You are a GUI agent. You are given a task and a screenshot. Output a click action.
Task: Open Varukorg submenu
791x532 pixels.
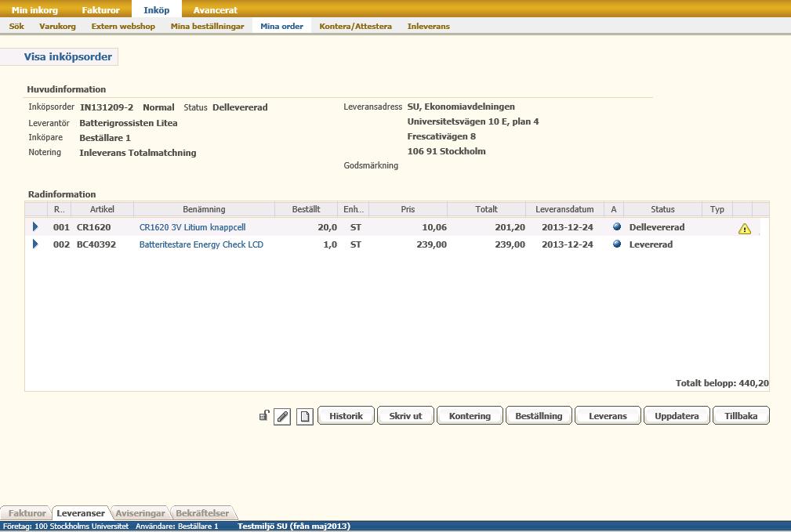(57, 26)
